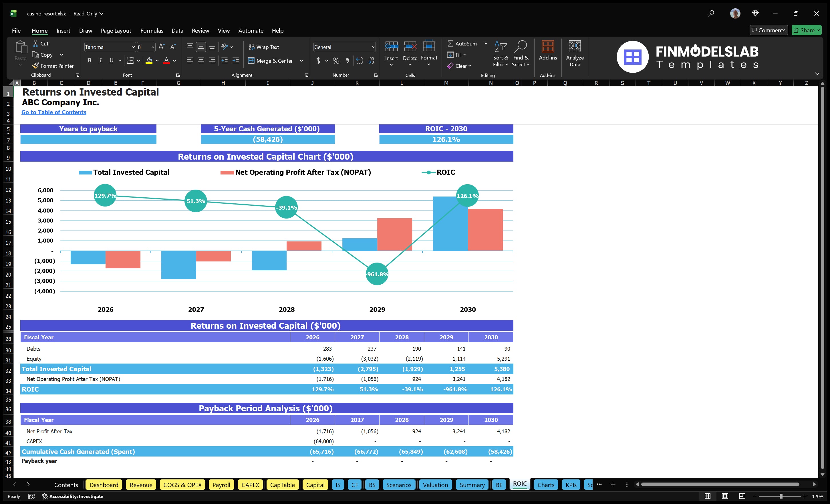The image size is (830, 504).
Task: Expand the Fill Color options
Action: pos(157,61)
